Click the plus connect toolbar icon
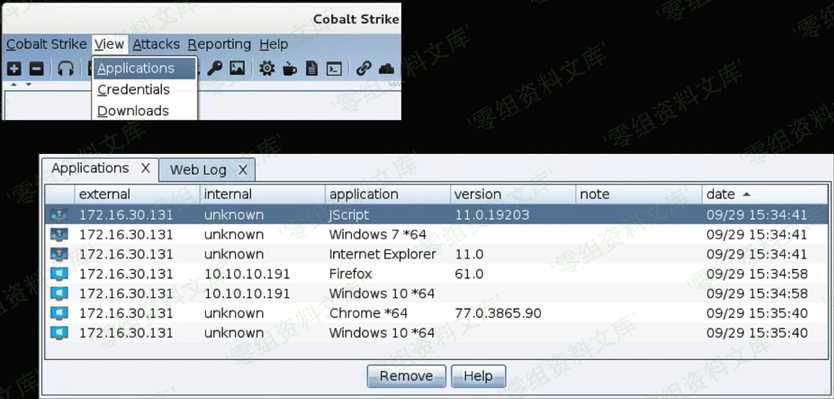The image size is (834, 399). click(14, 68)
